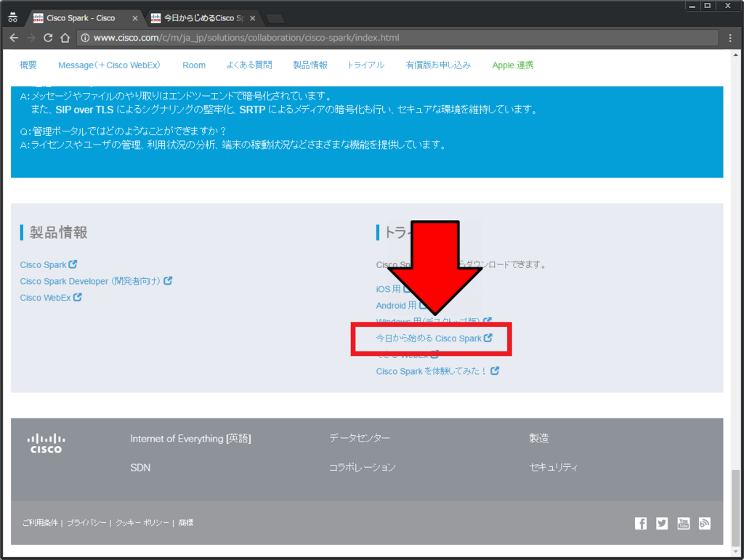Click external-link icon beside Cisco WebEx

pos(77,297)
